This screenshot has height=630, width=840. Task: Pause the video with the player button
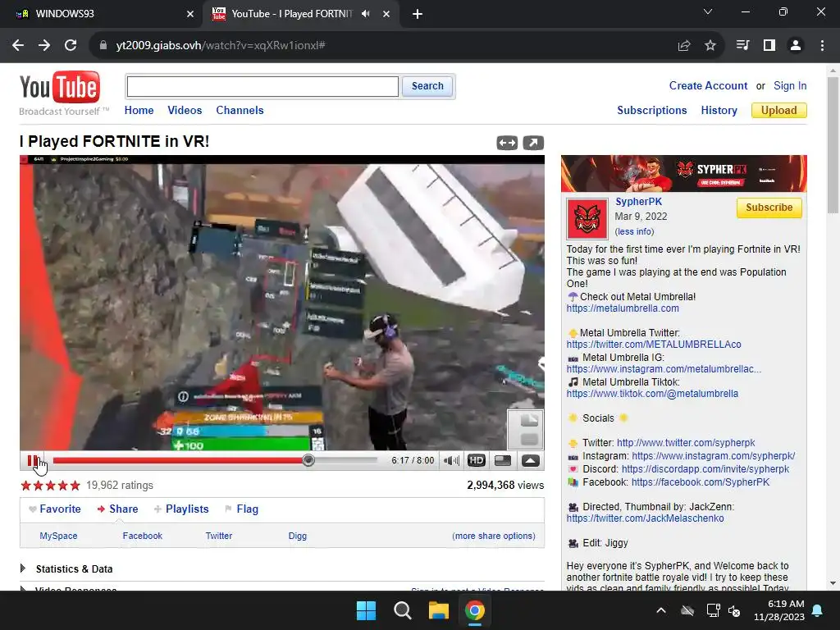pyautogui.click(x=33, y=460)
